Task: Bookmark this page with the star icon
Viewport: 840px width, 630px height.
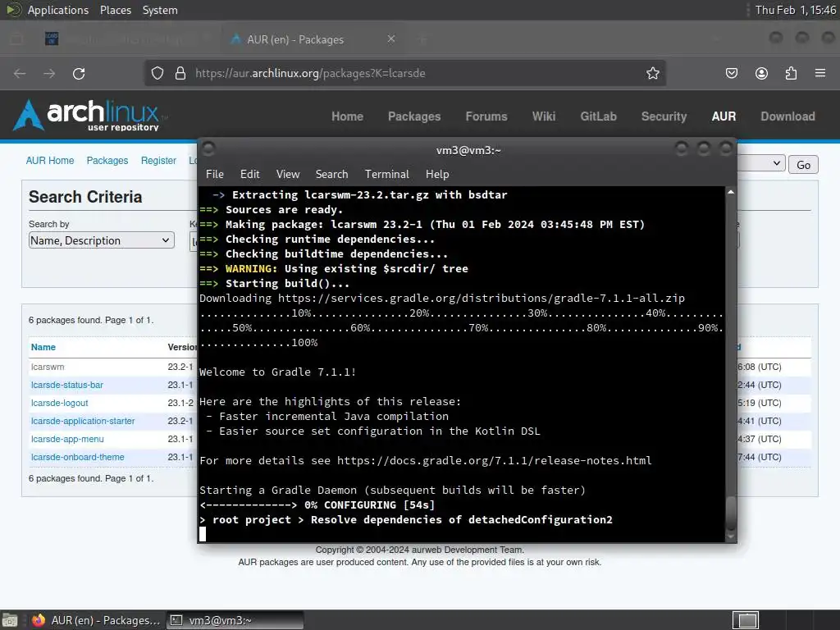Action: point(652,73)
